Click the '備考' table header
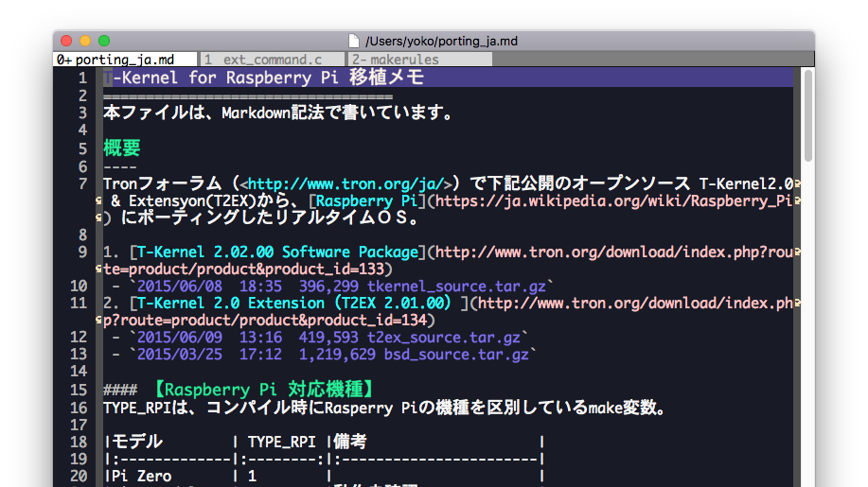This screenshot has height=487, width=868. (x=350, y=442)
